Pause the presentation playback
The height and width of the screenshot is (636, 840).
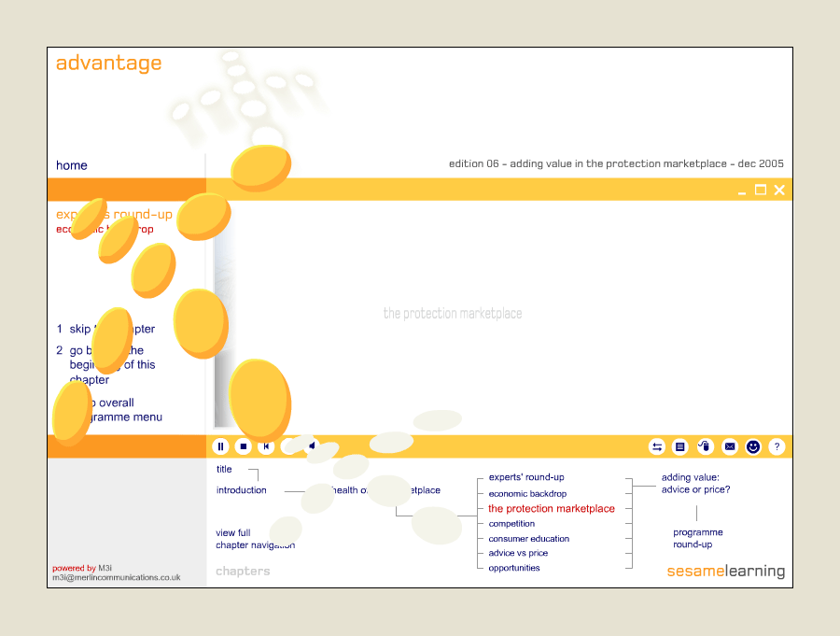(x=220, y=446)
